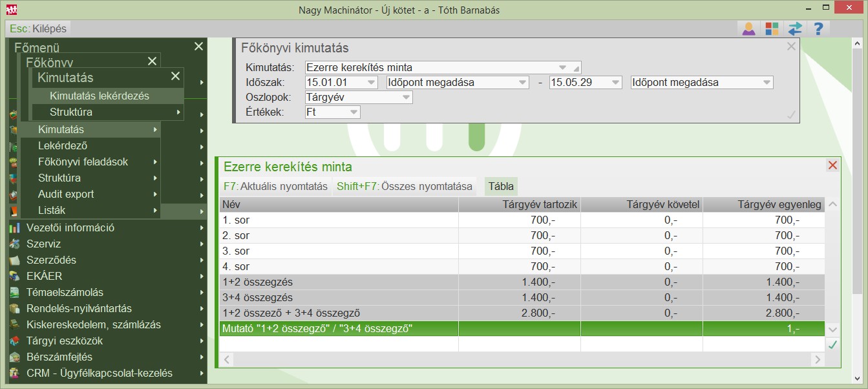The width and height of the screenshot is (868, 389).
Task: Click the Tárgyév tartozik column header
Action: point(520,205)
